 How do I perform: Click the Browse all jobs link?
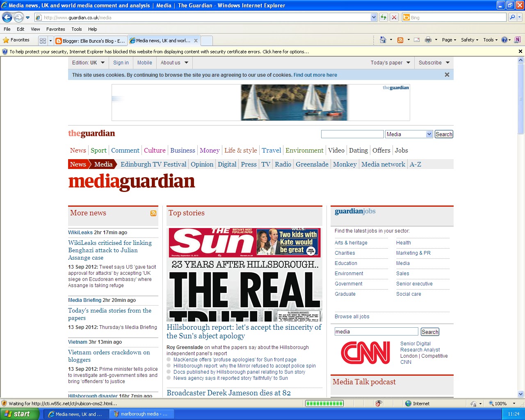[352, 317]
